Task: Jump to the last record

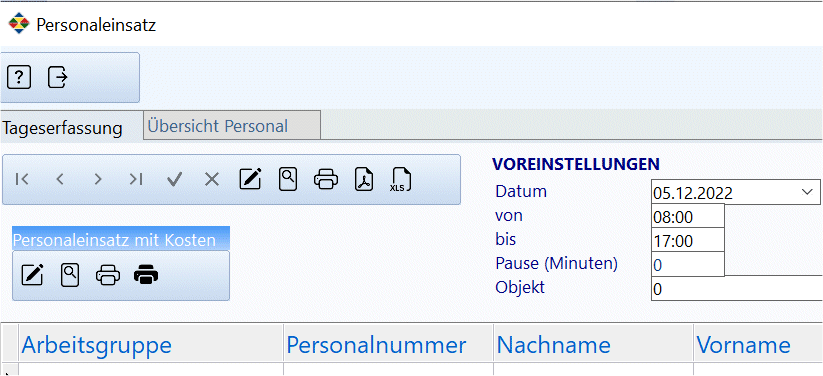Action: (x=136, y=180)
